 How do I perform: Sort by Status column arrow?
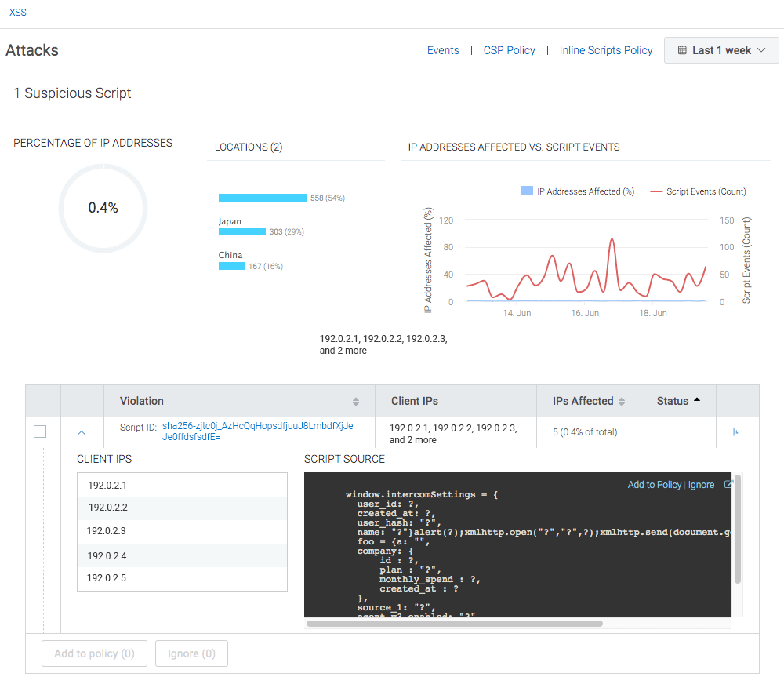[697, 400]
